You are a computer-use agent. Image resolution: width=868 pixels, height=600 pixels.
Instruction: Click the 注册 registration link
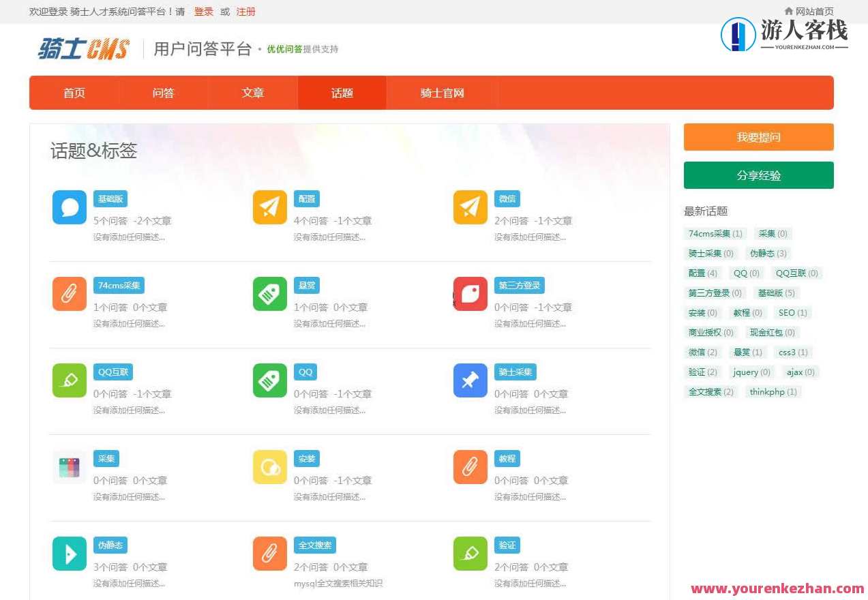[245, 12]
